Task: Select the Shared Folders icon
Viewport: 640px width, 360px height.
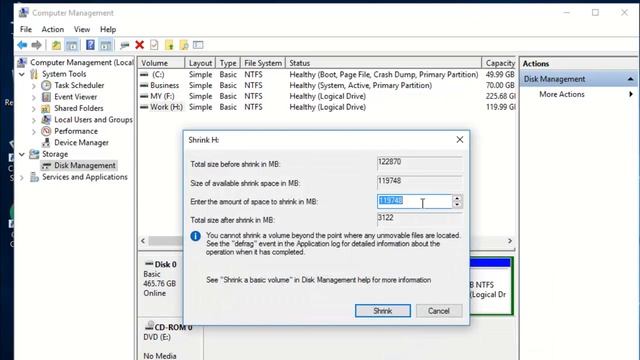Action: point(46,108)
